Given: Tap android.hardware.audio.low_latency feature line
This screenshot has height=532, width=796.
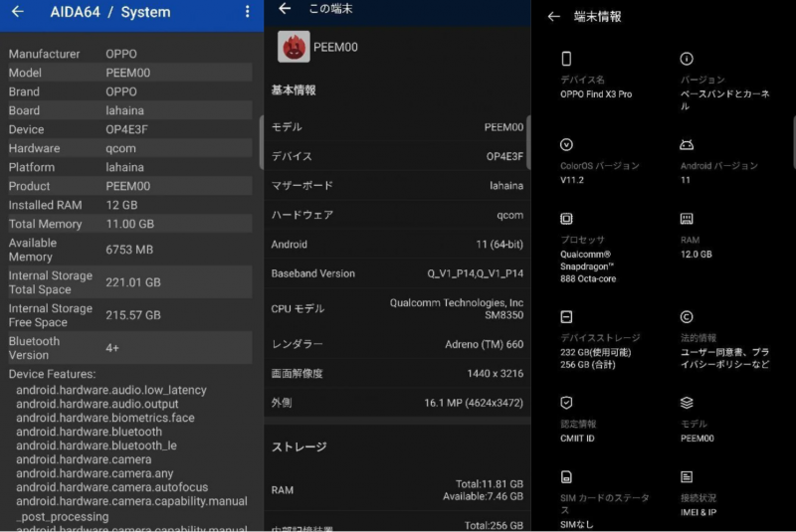Looking at the screenshot, I should pos(111,390).
